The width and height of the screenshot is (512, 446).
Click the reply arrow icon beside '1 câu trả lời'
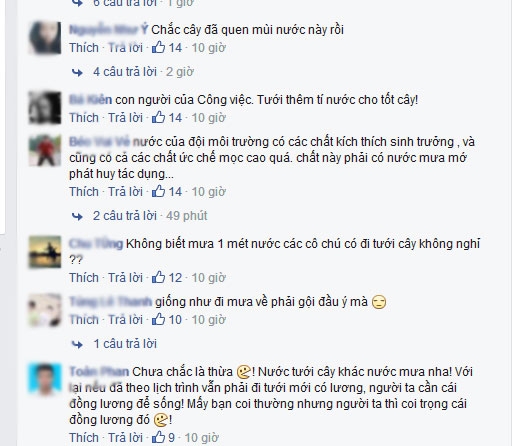77,344
